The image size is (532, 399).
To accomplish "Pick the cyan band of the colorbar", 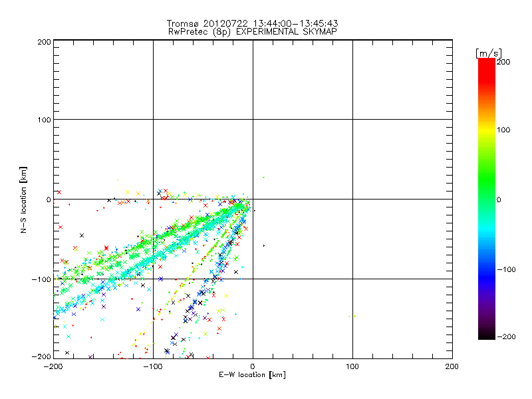I will [487, 233].
